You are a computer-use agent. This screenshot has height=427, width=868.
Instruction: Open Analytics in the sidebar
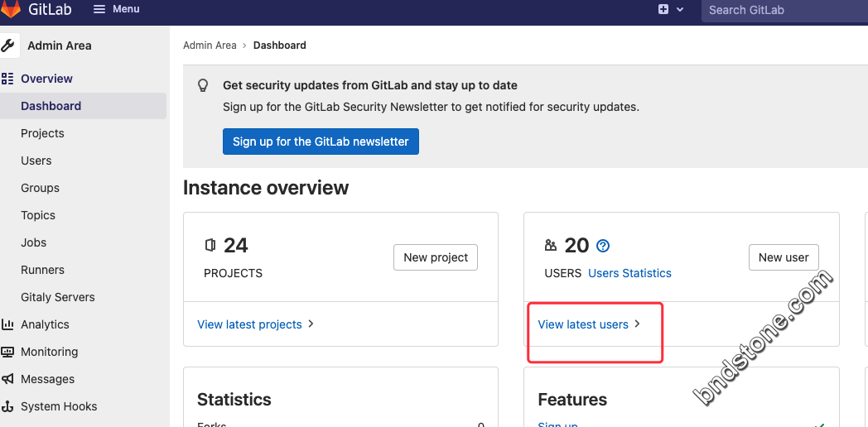[45, 324]
